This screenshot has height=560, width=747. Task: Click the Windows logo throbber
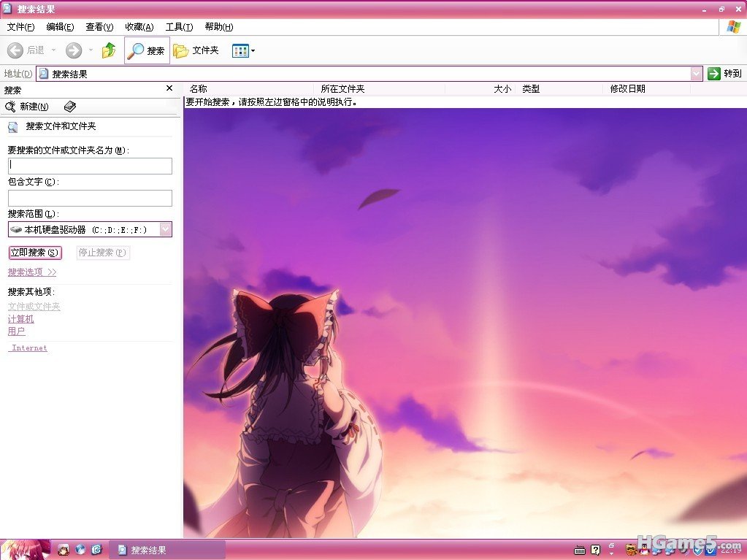click(733, 27)
